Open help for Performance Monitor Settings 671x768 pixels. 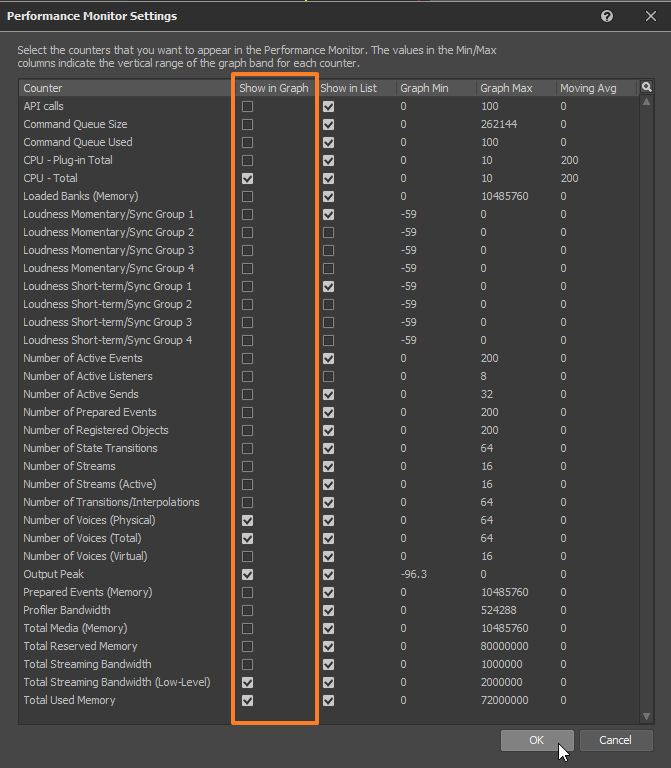607,17
